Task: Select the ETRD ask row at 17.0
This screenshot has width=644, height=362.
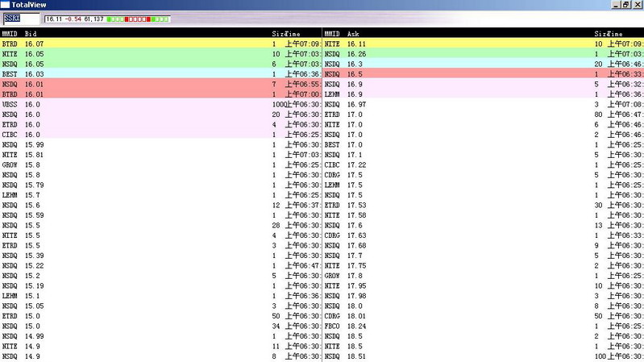Action: click(484, 114)
